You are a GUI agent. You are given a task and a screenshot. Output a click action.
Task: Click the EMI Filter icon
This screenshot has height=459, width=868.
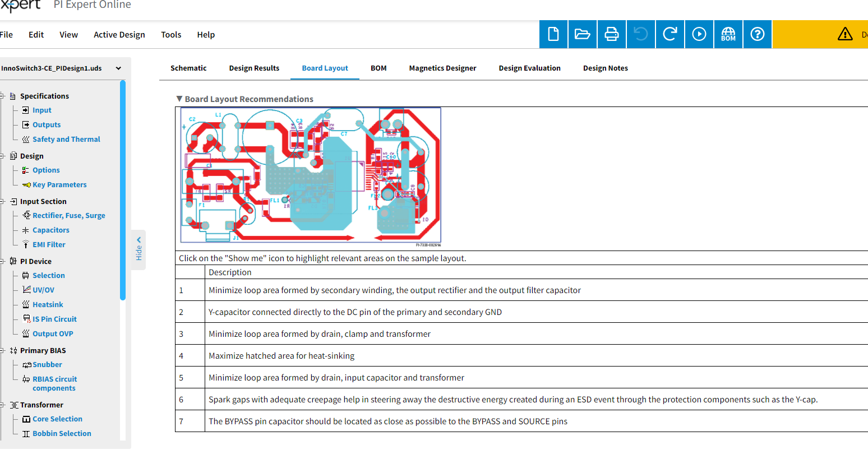click(x=26, y=245)
